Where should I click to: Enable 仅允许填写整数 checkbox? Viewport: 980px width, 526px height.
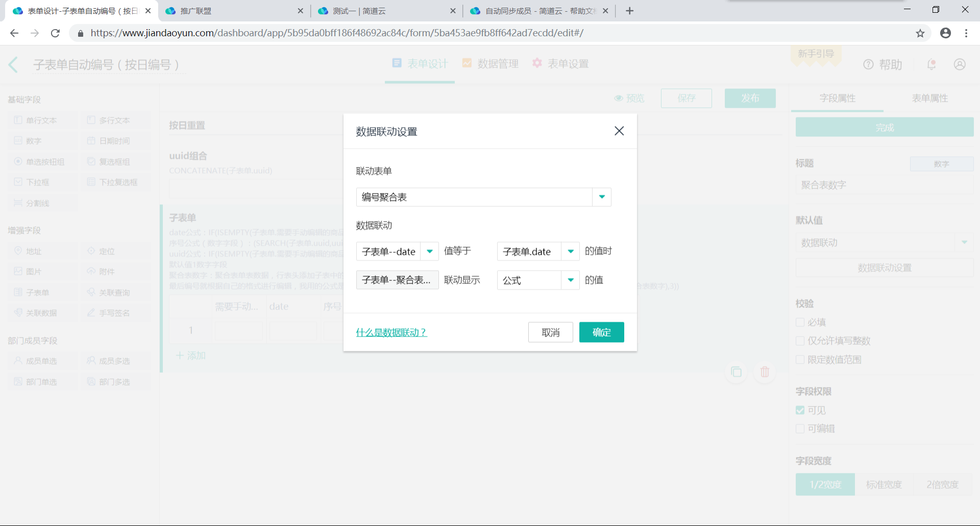coord(800,341)
